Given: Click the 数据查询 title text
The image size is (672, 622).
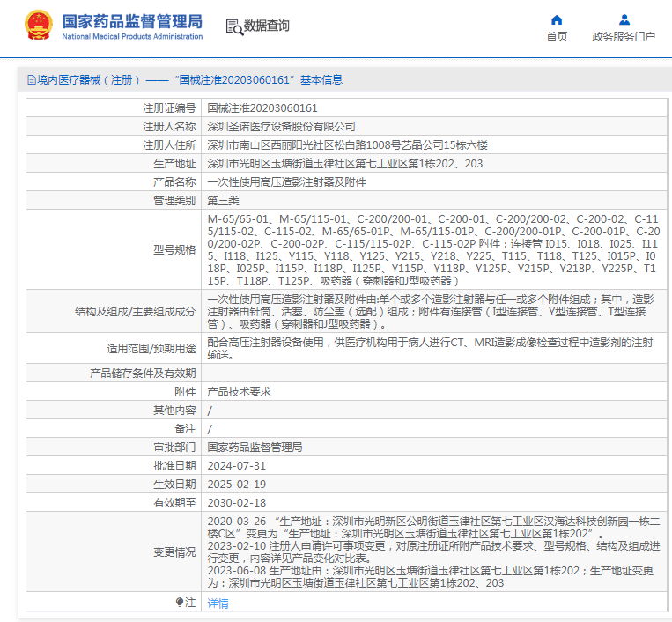Looking at the screenshot, I should click(266, 26).
